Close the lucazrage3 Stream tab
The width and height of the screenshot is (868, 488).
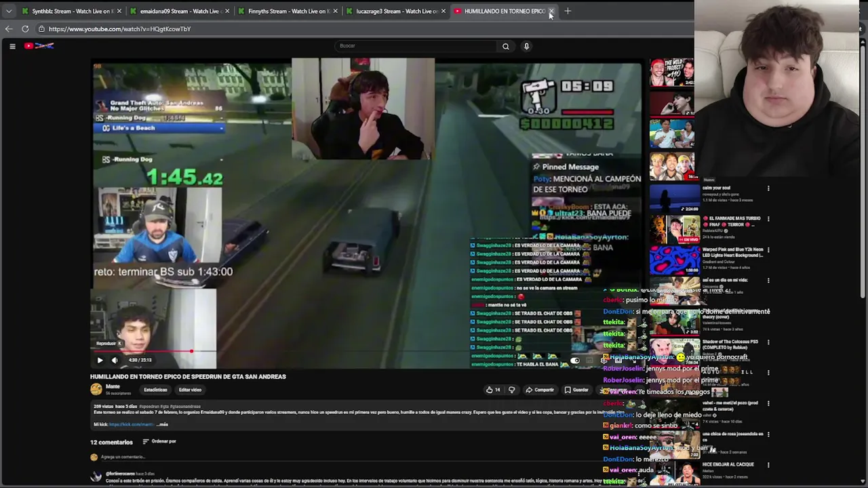(x=443, y=11)
